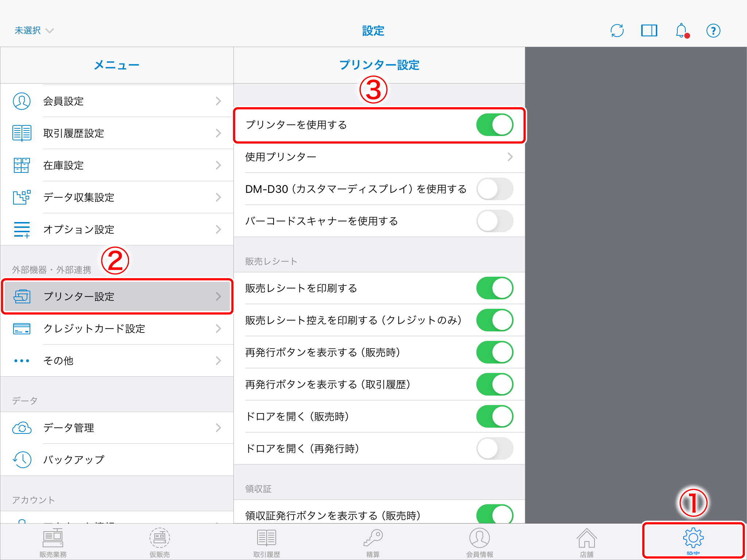747x560 pixels.
Task: Open the help question mark icon
Action: pyautogui.click(x=713, y=31)
